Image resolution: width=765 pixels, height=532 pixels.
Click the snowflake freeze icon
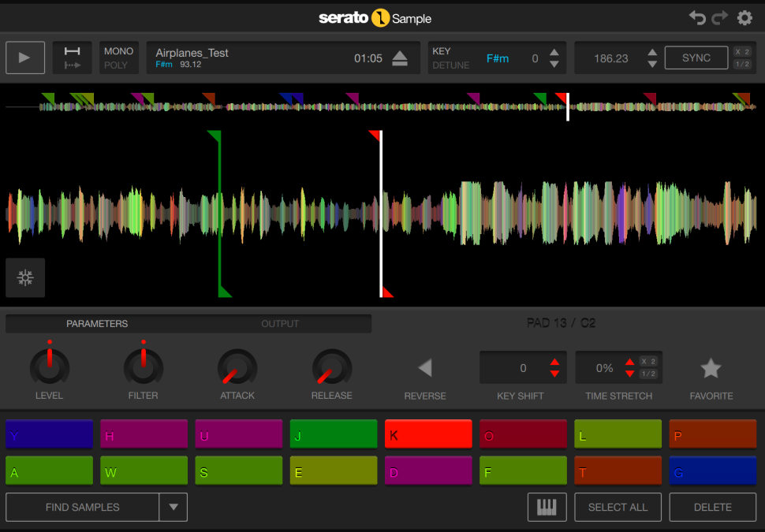[x=25, y=277]
